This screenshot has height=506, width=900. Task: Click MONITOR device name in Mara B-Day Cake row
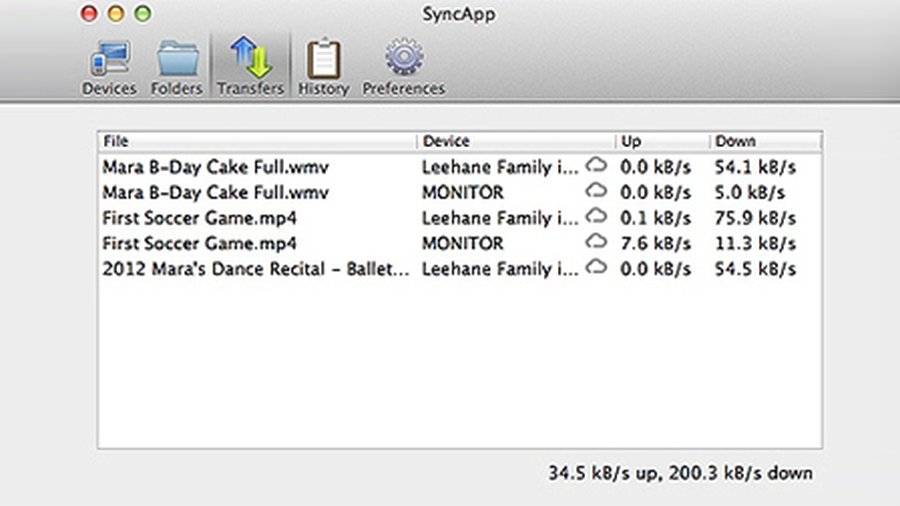pos(463,192)
